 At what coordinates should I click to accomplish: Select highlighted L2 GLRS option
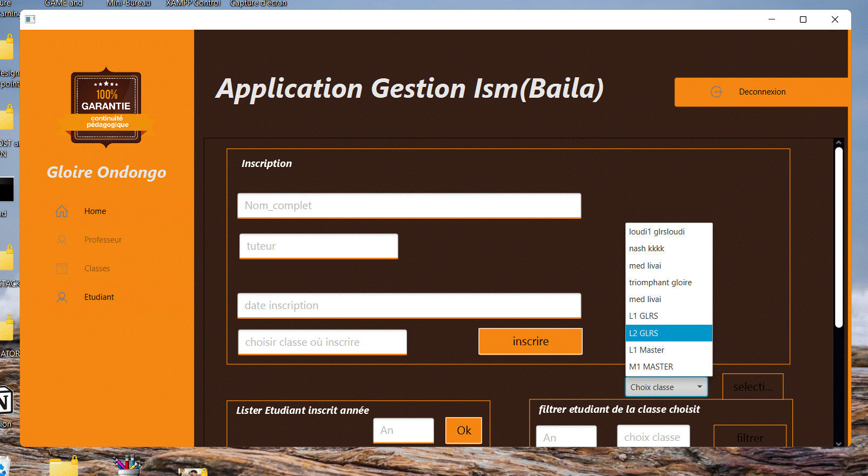pyautogui.click(x=669, y=333)
